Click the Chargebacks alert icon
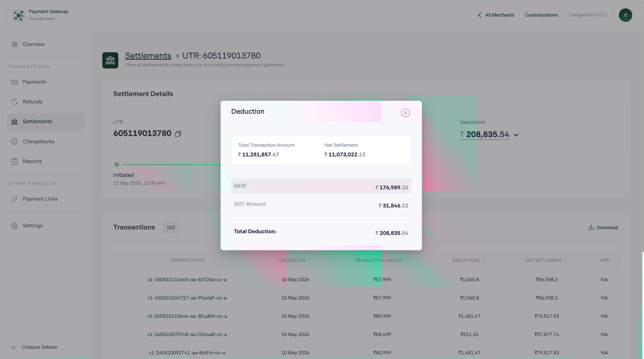 click(14, 141)
